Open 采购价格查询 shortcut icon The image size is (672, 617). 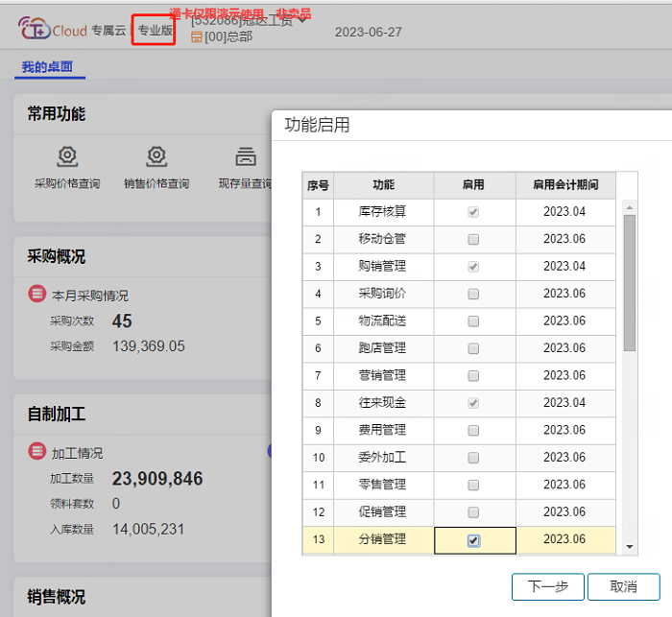tap(67, 156)
